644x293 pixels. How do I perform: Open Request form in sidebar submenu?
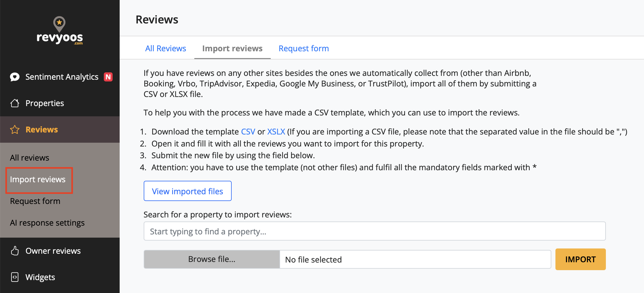(x=35, y=201)
